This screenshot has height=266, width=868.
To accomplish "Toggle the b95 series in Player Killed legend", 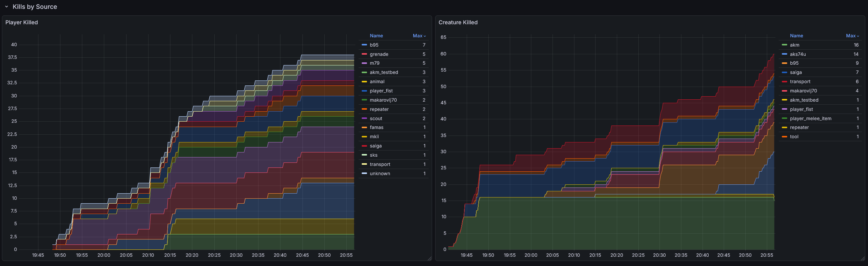I will coord(374,45).
